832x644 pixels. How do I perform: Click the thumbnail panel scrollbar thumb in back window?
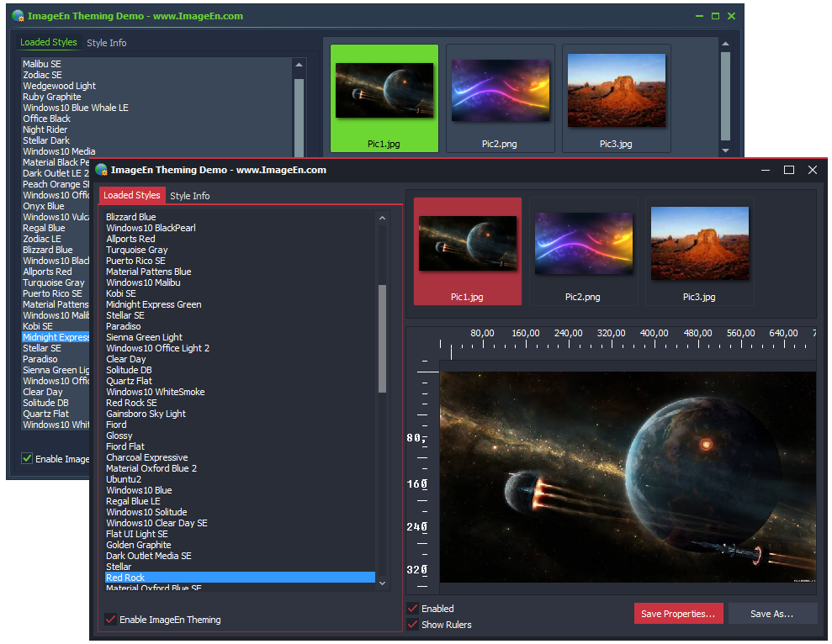pyautogui.click(x=725, y=96)
